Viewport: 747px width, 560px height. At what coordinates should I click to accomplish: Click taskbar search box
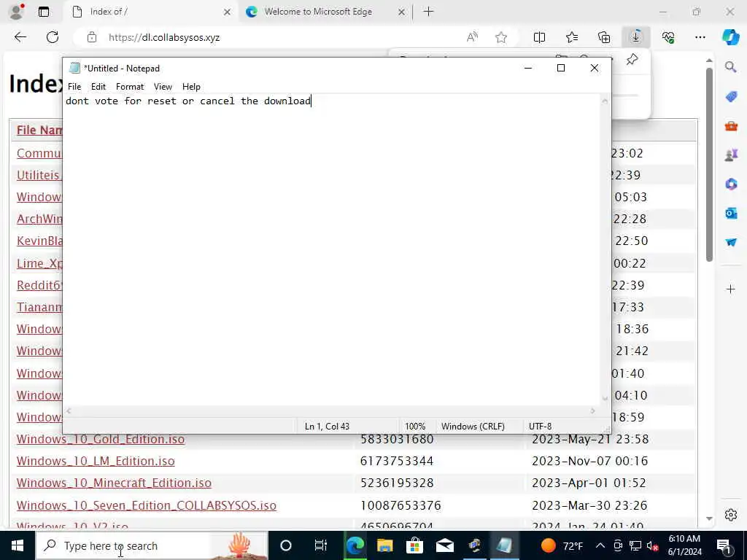[152, 545]
